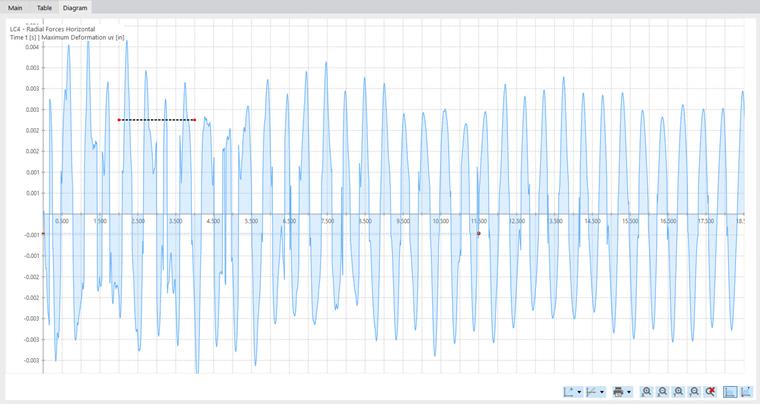760x404 pixels.
Task: Click the 9.500 time label on the horizontal axis
Action: pos(403,221)
